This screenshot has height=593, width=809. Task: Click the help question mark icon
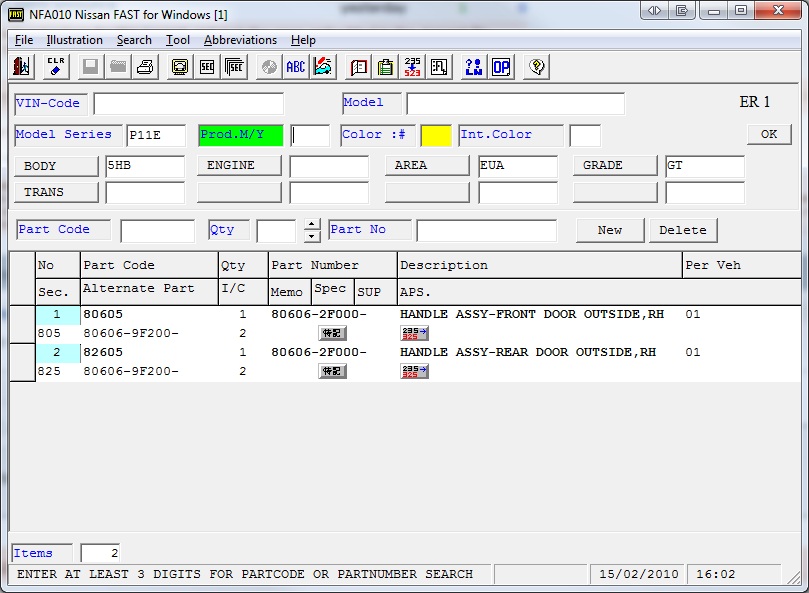537,67
